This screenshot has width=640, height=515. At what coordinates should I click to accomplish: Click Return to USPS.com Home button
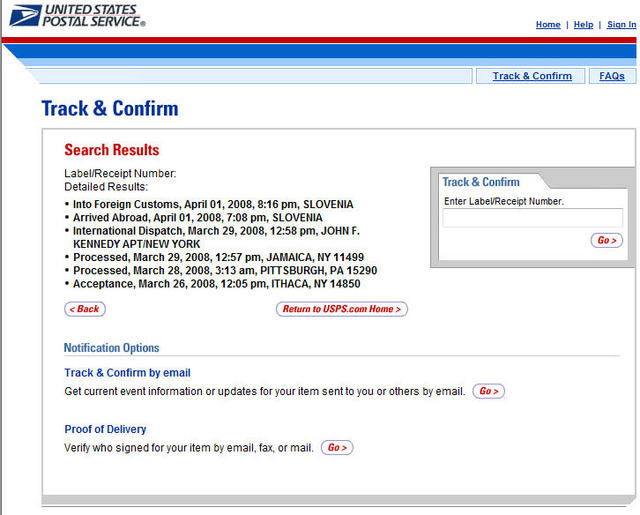(342, 309)
